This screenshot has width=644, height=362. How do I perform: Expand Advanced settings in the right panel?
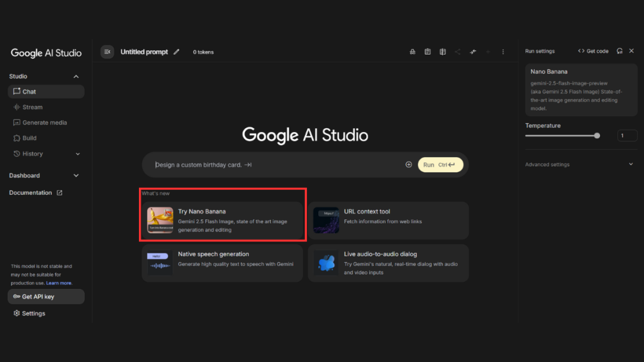coord(631,165)
